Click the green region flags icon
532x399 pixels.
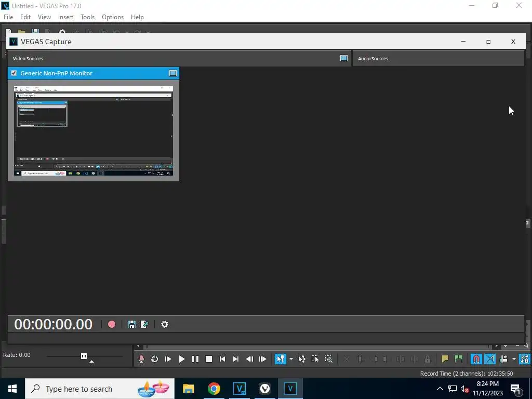pyautogui.click(x=458, y=359)
